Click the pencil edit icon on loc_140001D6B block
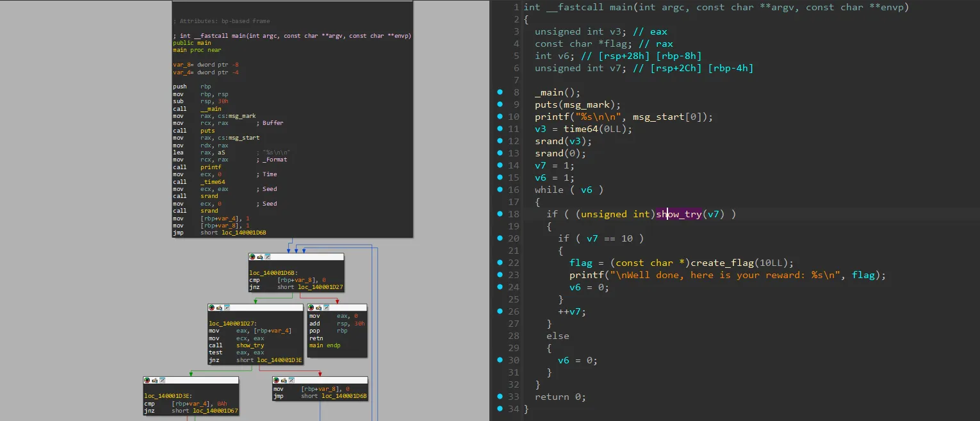Screen dimensions: 980x421 click(260, 256)
